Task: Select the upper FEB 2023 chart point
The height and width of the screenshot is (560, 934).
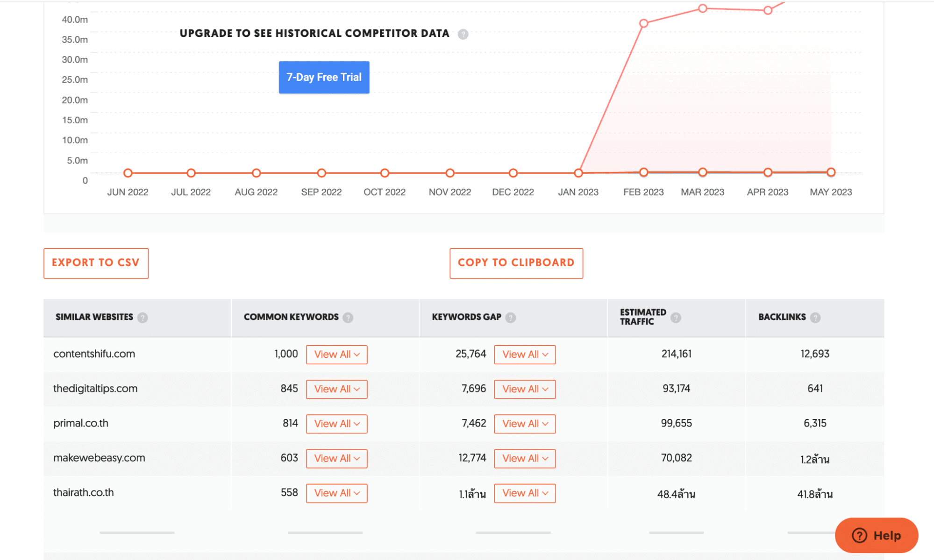Action: 643,23
